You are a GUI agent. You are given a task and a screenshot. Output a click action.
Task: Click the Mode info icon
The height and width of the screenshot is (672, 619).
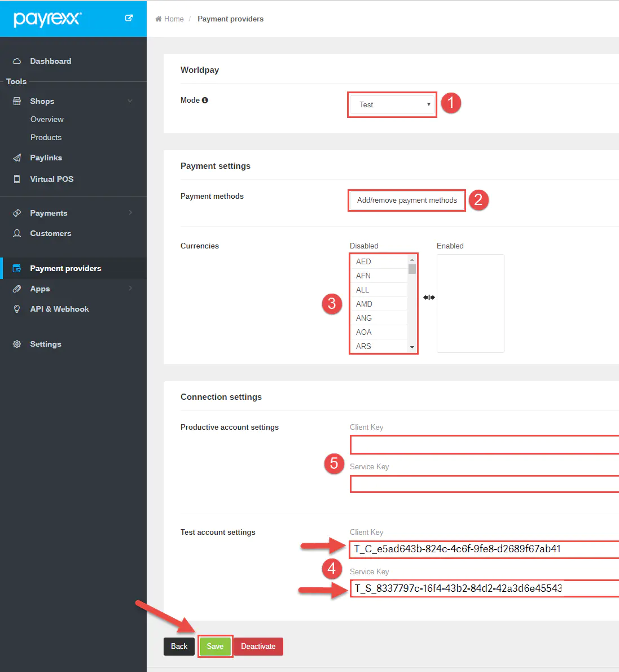(x=205, y=100)
